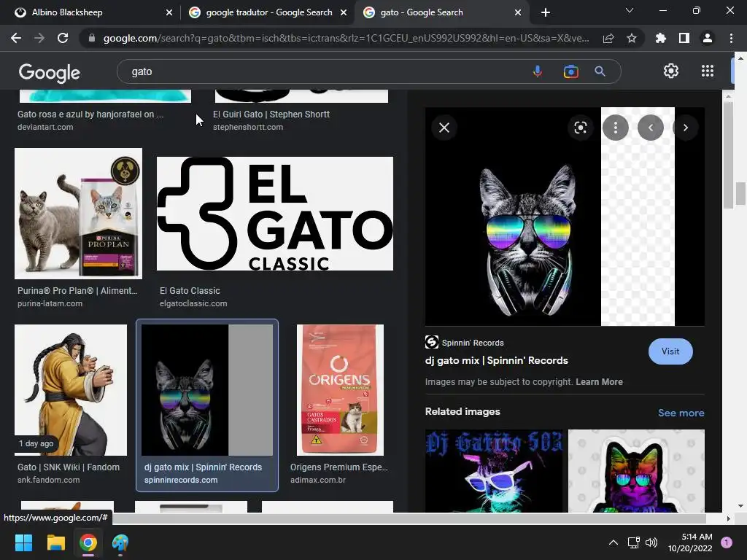Click adimax.com.br source text
747x560 pixels.
(x=318, y=480)
